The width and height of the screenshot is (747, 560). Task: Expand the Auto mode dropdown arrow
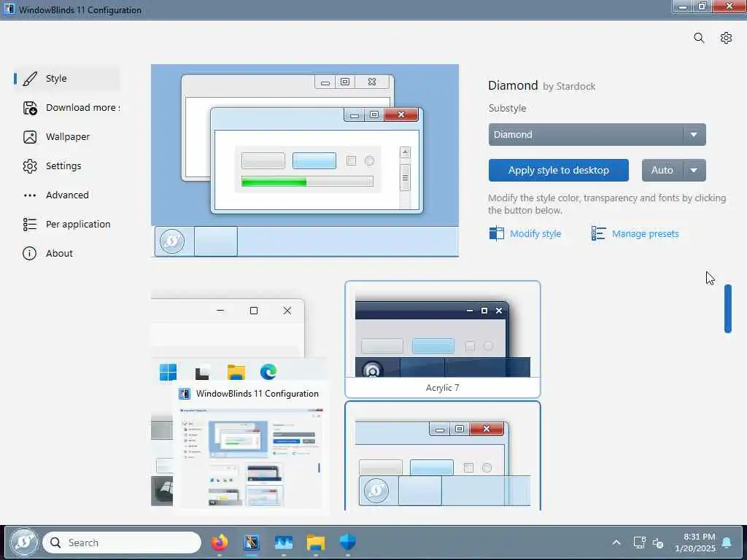[694, 171]
